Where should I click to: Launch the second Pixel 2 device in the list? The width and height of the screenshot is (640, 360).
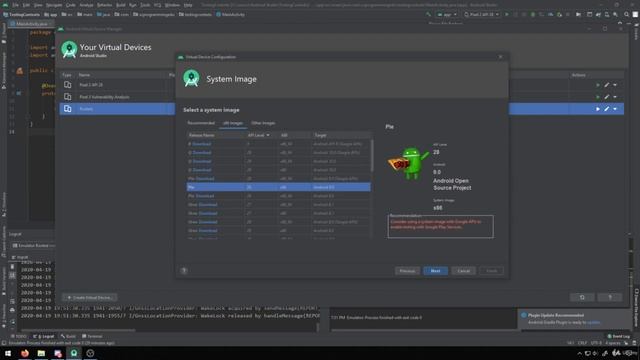coord(598,97)
